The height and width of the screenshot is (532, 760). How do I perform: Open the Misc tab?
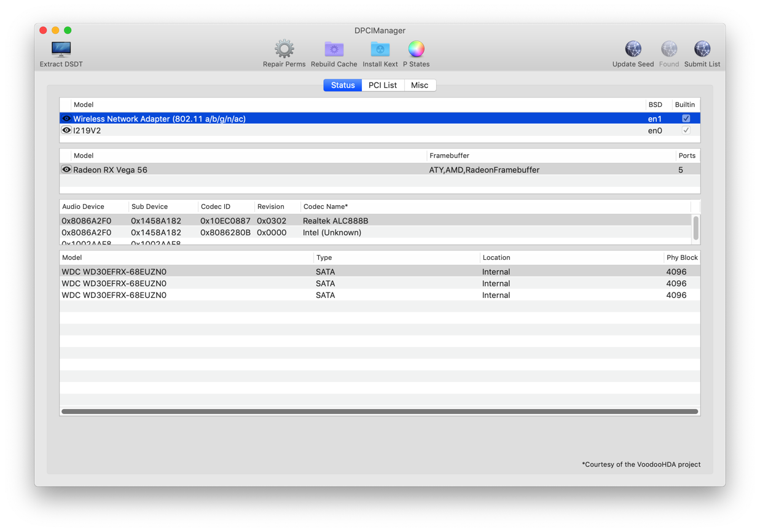point(420,85)
